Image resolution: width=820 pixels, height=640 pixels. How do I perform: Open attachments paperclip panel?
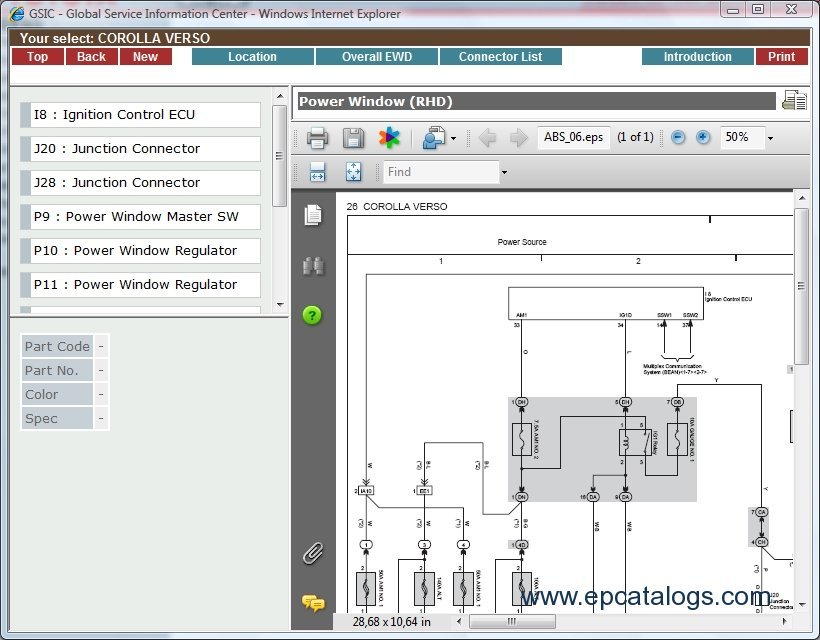click(313, 553)
